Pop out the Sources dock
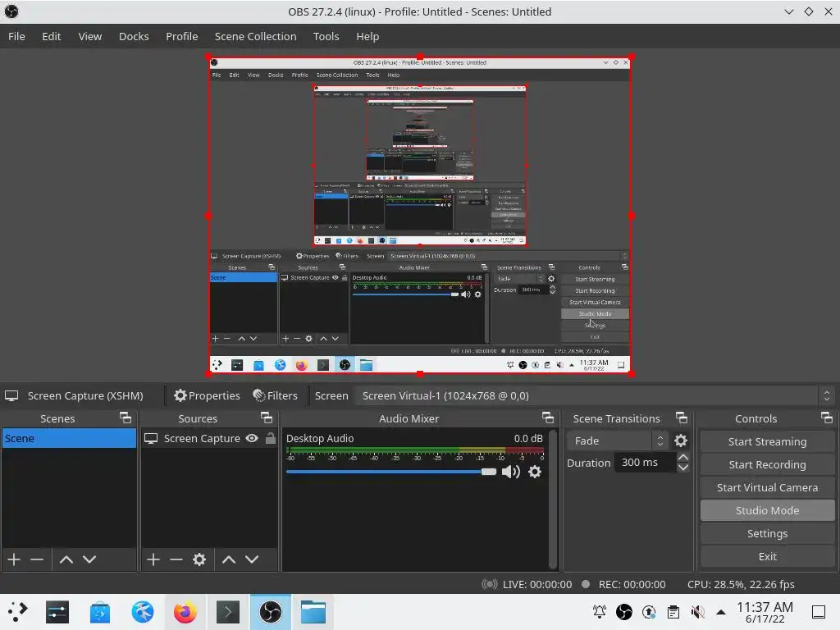Screen dimensions: 840x630 (267, 418)
